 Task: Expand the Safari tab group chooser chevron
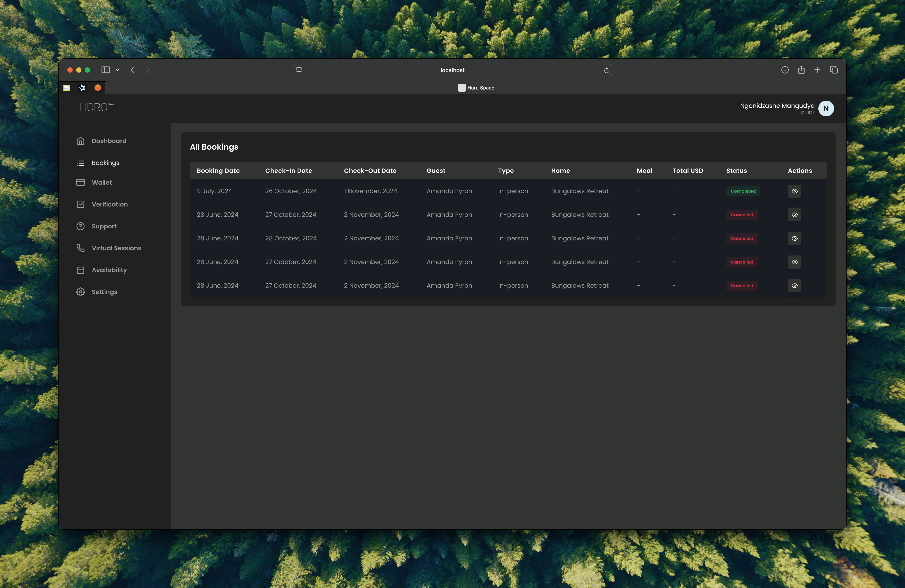coord(117,70)
